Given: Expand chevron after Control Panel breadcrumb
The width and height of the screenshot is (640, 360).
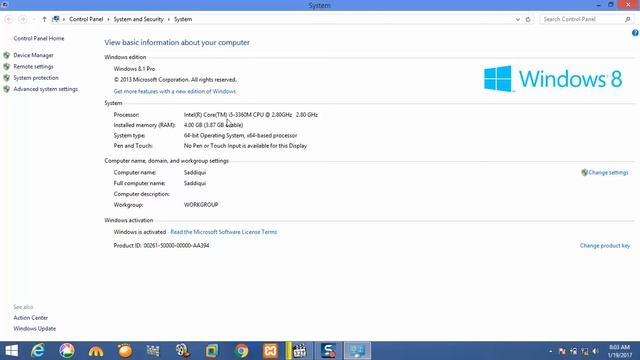Looking at the screenshot, I should 108,19.
